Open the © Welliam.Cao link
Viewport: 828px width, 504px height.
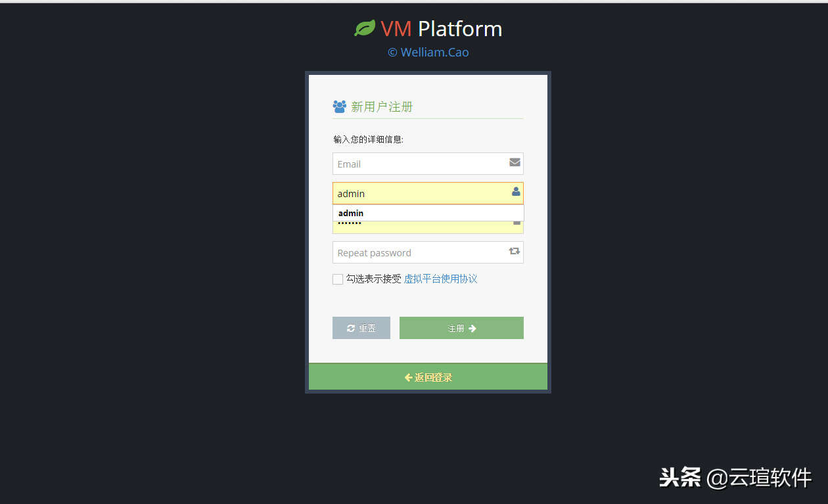tap(428, 53)
